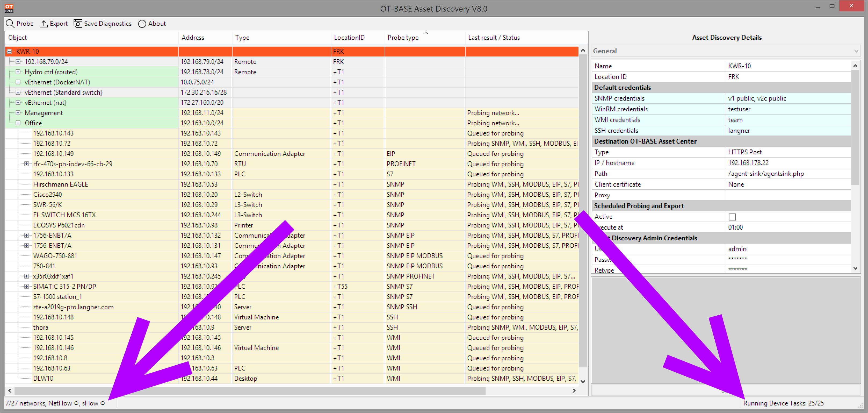Click the tree vertical scrollbar up arrow
Viewport: 868px width, 413px height.
[583, 50]
